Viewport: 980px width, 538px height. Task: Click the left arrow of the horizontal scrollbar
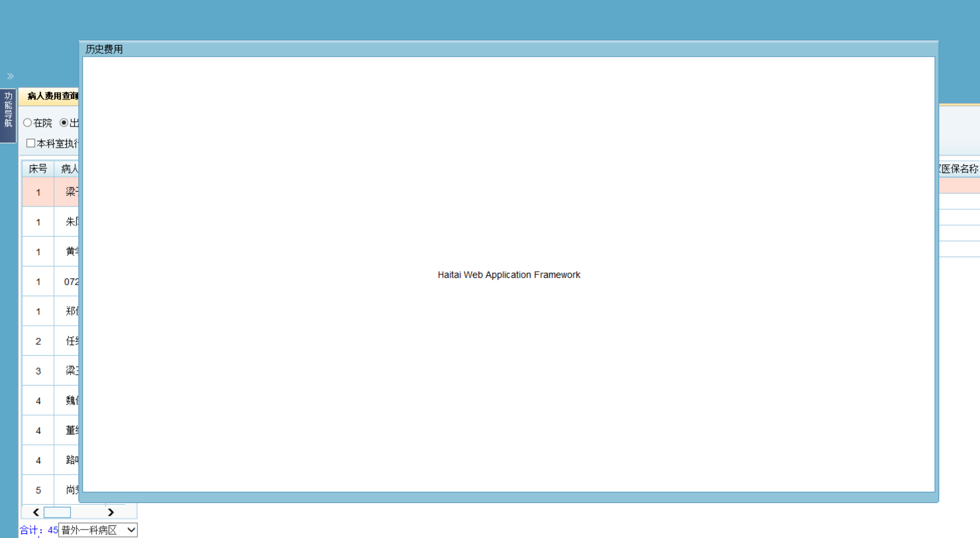pyautogui.click(x=36, y=512)
